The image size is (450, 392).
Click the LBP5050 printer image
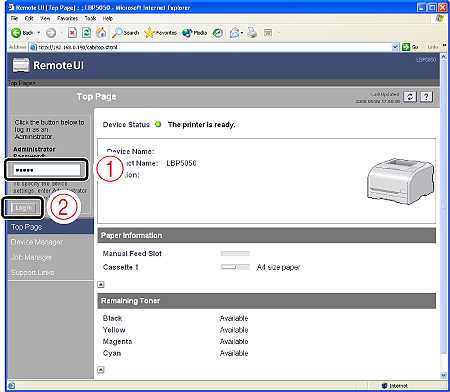400,181
